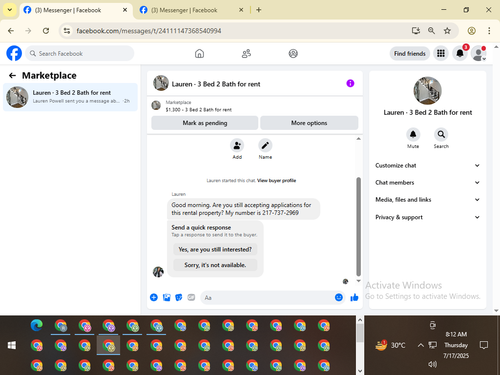The height and width of the screenshot is (375, 500).
Task: Open the Windows notification center
Action: (x=484, y=345)
